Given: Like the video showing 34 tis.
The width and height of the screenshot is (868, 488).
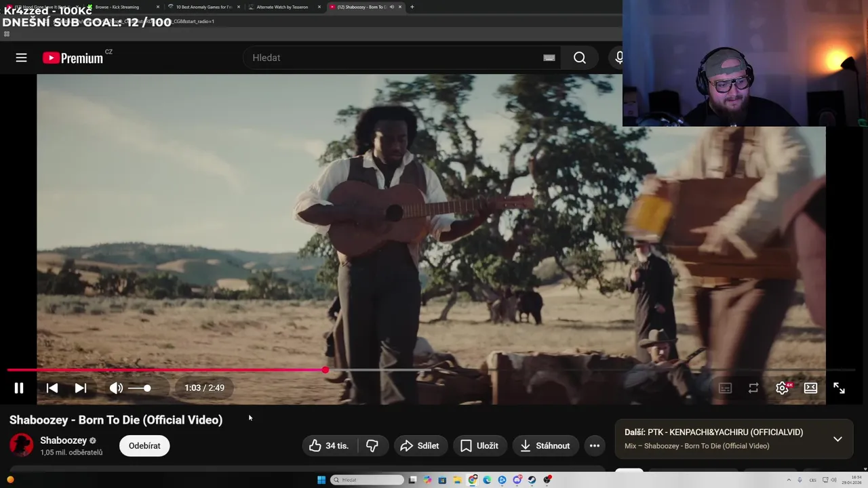Looking at the screenshot, I should pyautogui.click(x=329, y=445).
